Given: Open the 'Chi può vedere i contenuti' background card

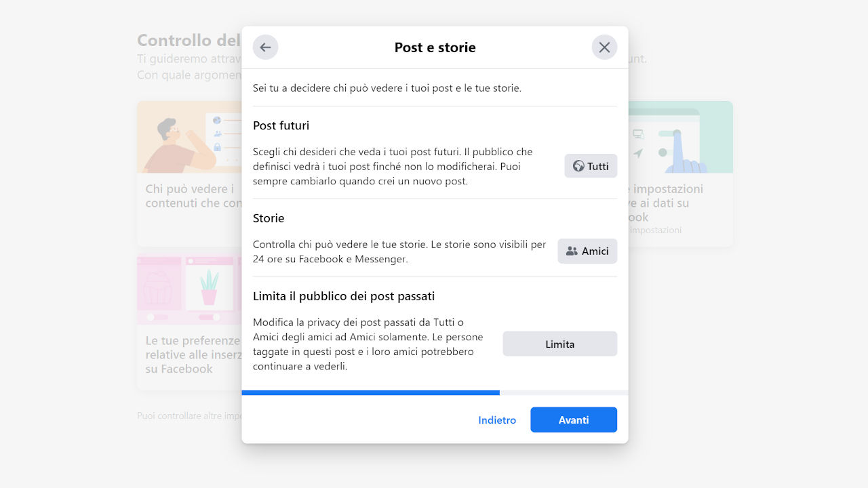Looking at the screenshot, I should click(x=189, y=174).
